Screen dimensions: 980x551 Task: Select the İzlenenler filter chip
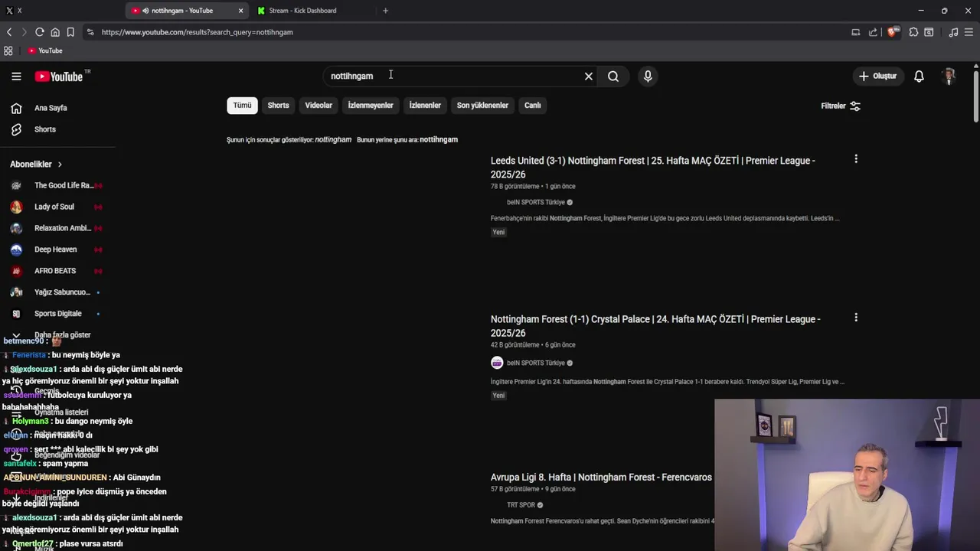coord(425,106)
